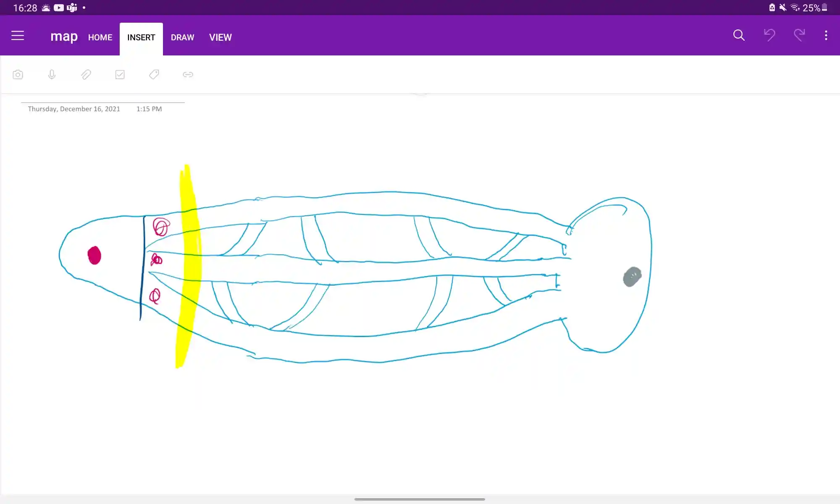
Task: Redo the last undone action
Action: click(x=799, y=35)
